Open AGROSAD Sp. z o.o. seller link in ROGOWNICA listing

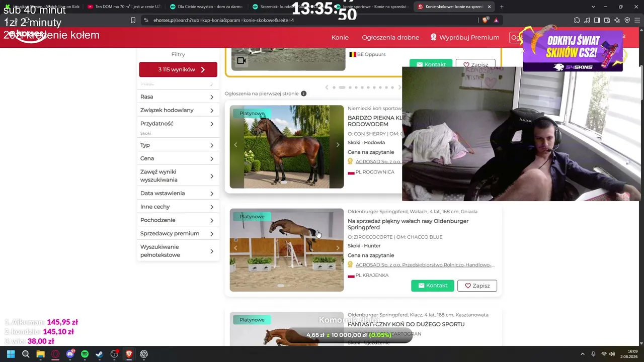(x=378, y=161)
